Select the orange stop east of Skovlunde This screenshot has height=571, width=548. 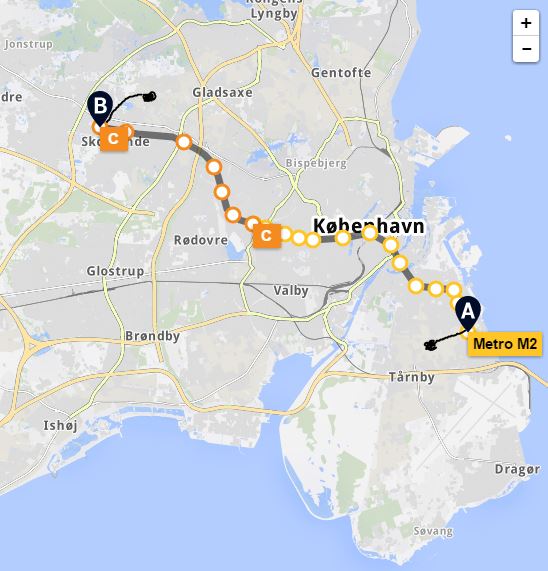click(x=184, y=142)
